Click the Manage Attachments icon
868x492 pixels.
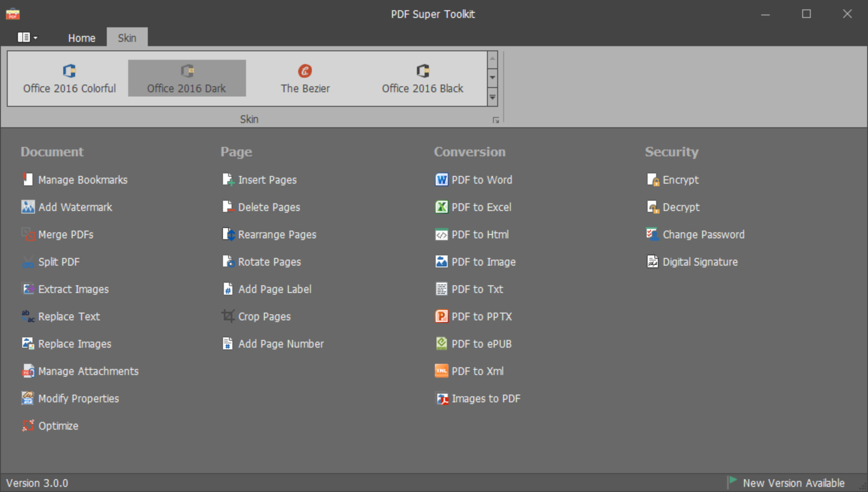coord(28,371)
